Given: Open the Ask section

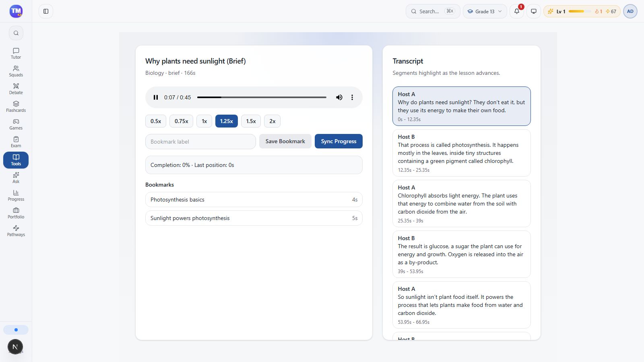Looking at the screenshot, I should 16,178.
